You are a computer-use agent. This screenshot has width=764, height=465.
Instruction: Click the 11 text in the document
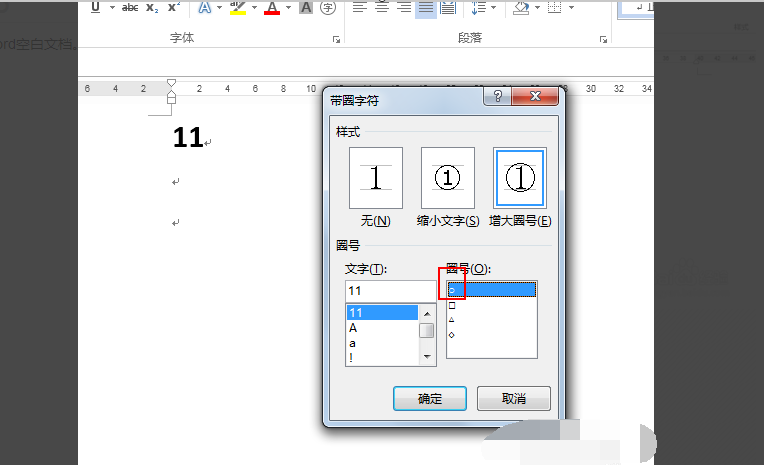[x=188, y=137]
